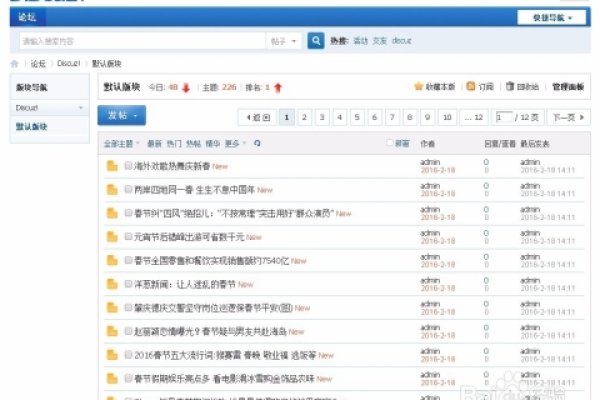
Task: Tick the checkbox for 海外欢歌热舞庆新春
Action: coord(128,165)
